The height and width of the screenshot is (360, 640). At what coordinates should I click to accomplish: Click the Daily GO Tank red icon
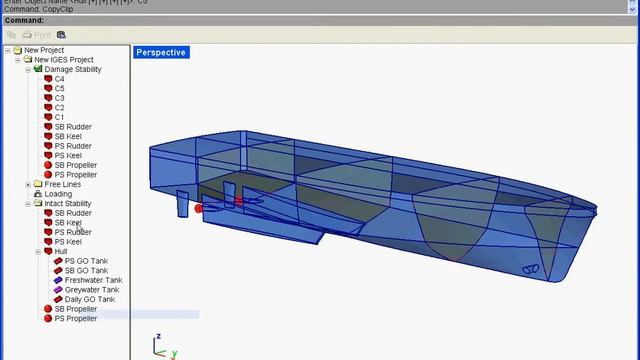[x=58, y=299]
